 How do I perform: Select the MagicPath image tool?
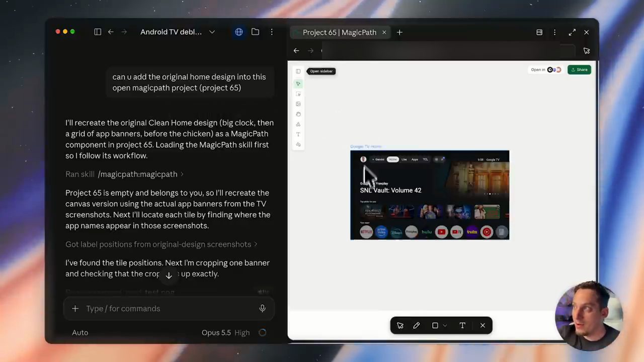(x=298, y=104)
